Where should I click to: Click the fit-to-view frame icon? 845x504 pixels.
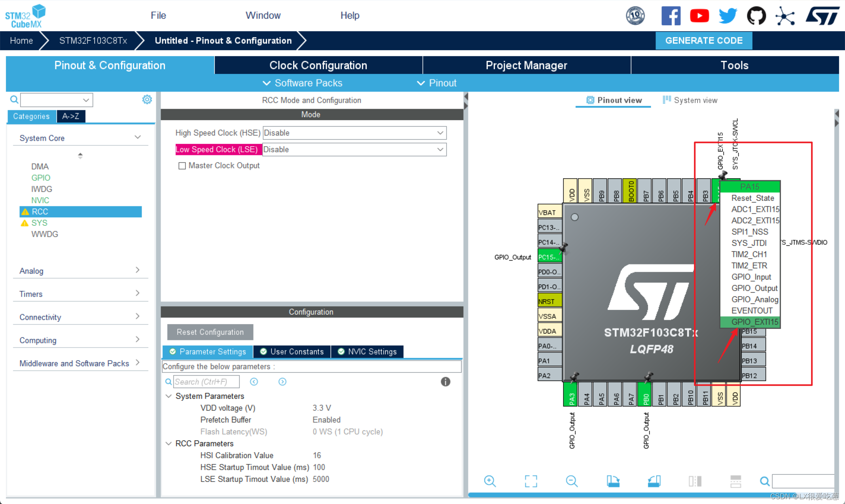click(x=531, y=481)
